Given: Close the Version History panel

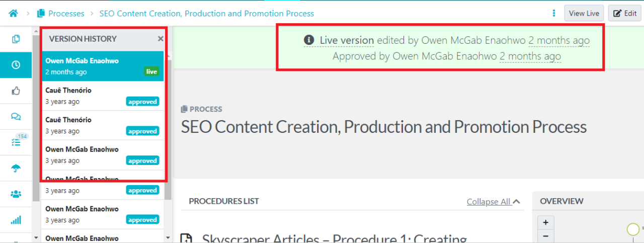Looking at the screenshot, I should (160, 39).
